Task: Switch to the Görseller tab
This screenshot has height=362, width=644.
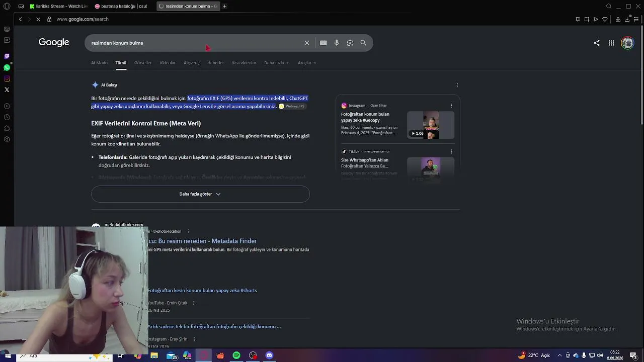Action: (143, 63)
